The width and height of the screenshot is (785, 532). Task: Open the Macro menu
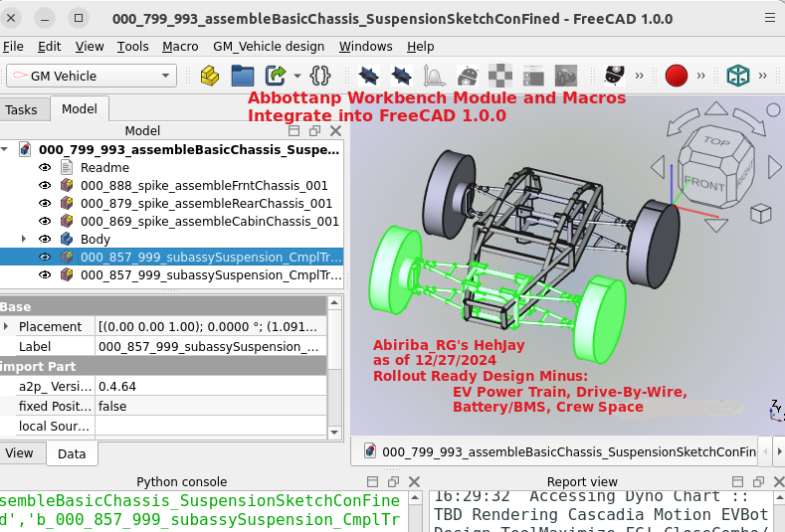(180, 47)
